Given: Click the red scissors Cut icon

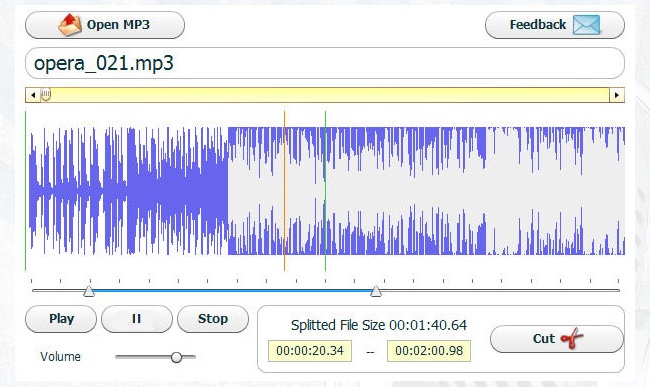Looking at the screenshot, I should point(572,339).
